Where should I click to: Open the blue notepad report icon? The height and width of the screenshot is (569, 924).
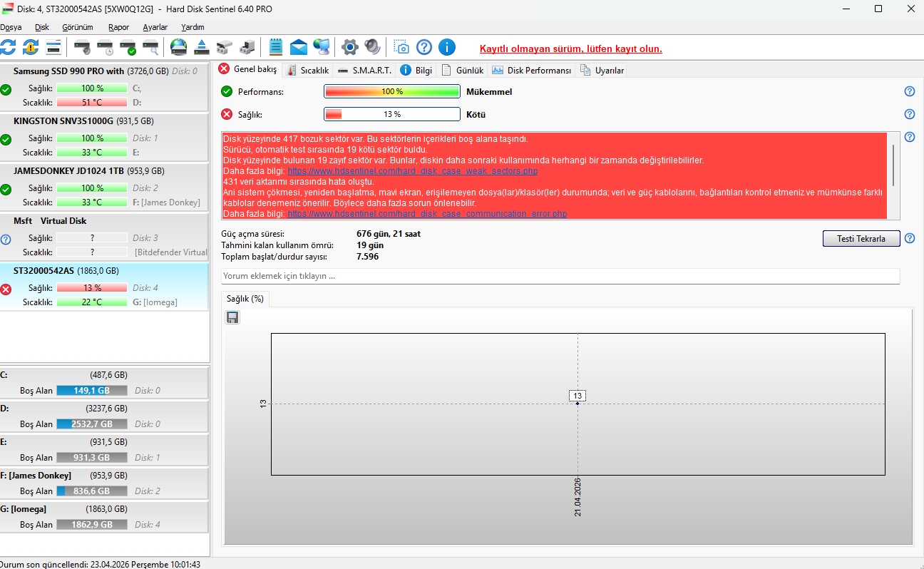tap(276, 48)
